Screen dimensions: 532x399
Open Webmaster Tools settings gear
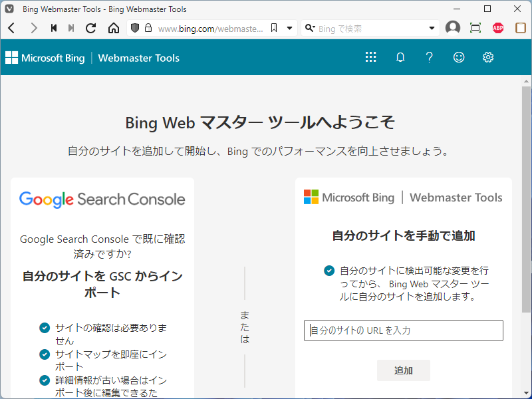(488, 57)
